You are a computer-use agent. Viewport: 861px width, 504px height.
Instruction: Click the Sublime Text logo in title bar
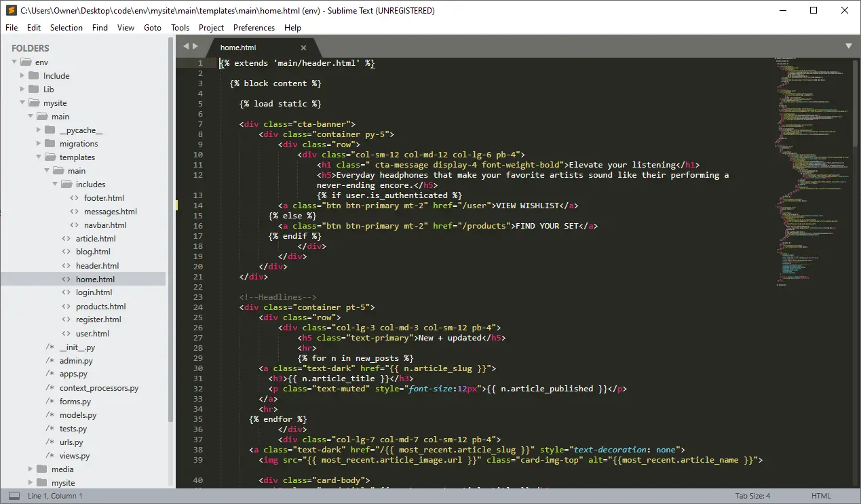point(10,10)
